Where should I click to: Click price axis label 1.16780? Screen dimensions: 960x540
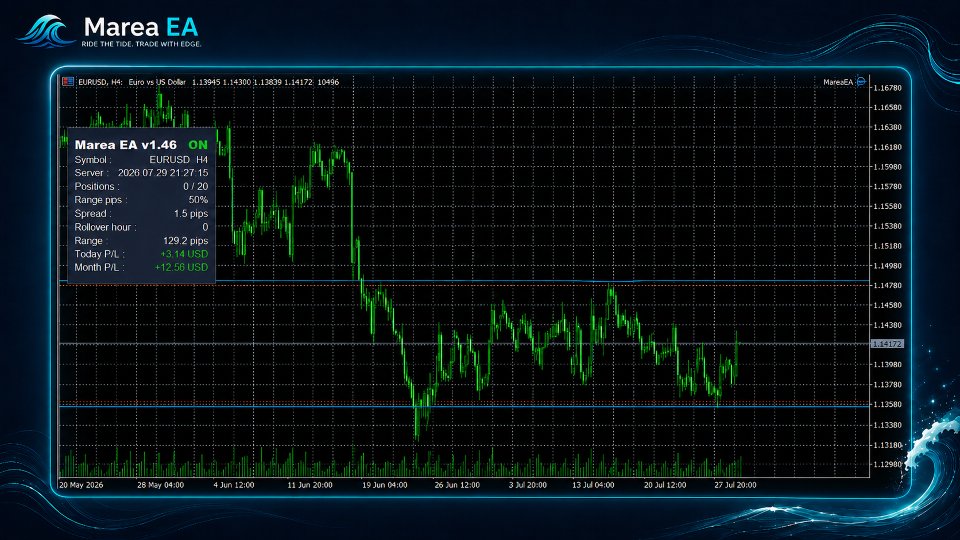click(888, 88)
